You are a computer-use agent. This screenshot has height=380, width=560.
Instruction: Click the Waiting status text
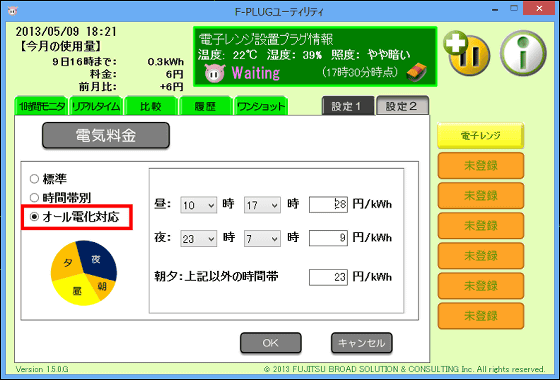click(256, 73)
